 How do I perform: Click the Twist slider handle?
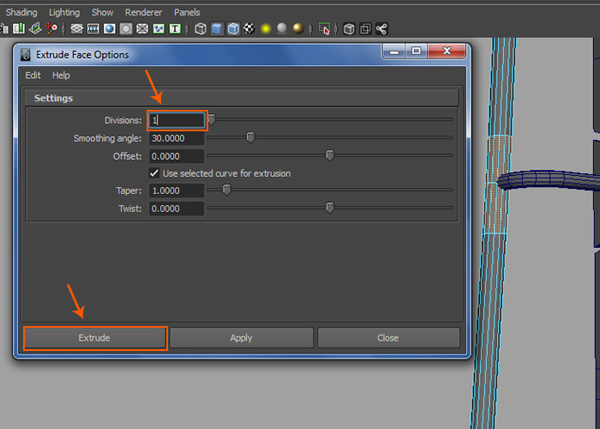coord(329,207)
